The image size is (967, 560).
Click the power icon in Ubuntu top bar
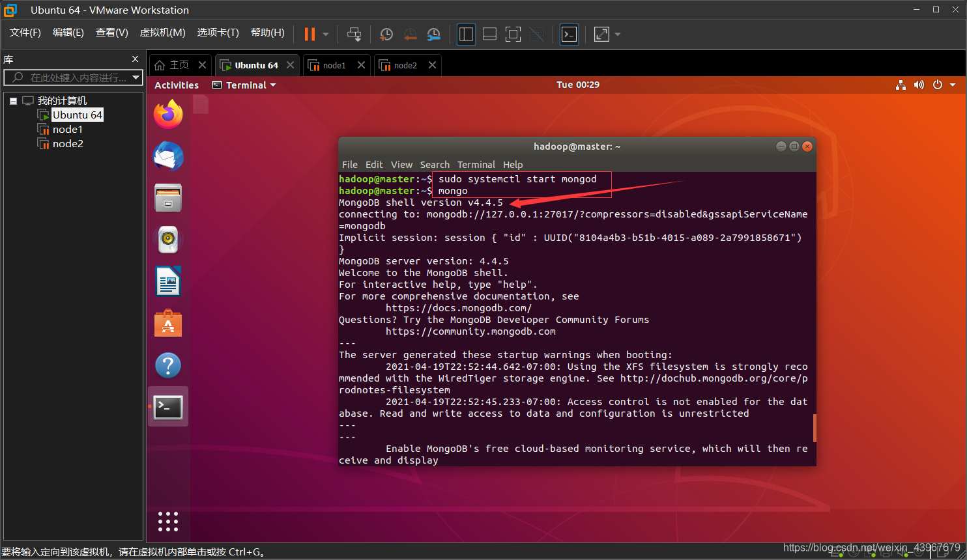tap(938, 85)
